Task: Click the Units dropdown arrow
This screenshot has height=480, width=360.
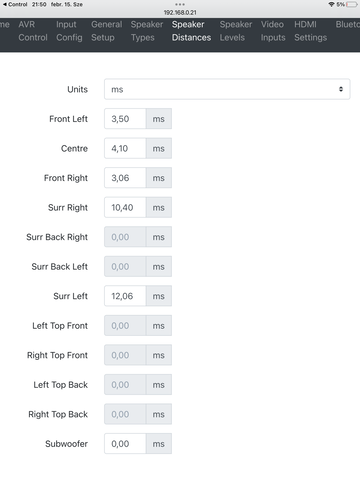Action: pyautogui.click(x=341, y=89)
